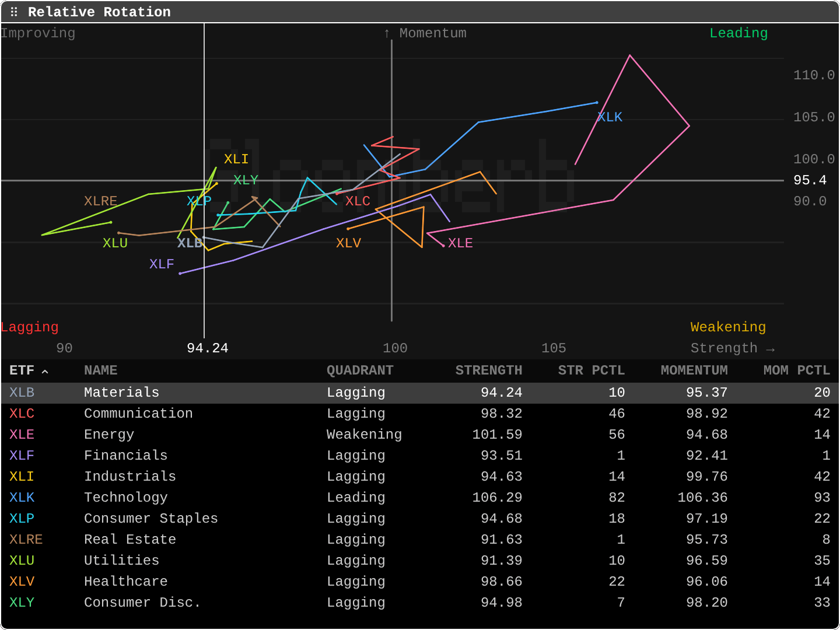Click momentum value 92.41
Screen dimensions: 840x630
click(x=707, y=456)
